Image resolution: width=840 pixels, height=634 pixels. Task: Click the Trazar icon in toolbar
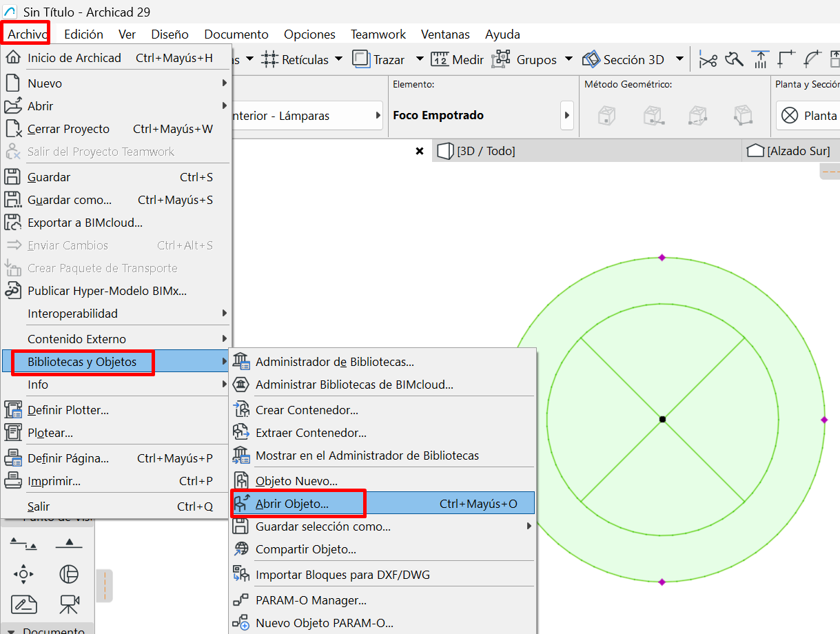click(x=361, y=59)
